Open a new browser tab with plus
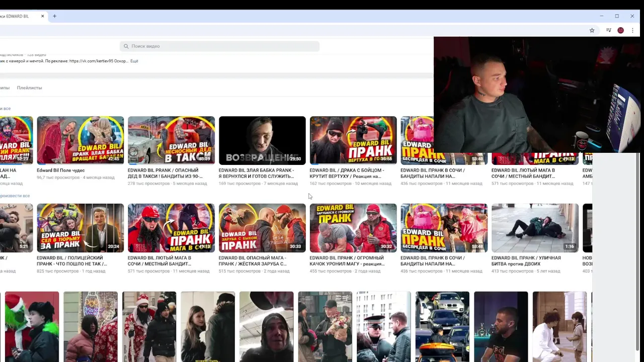Screen dimensions: 644x362 coord(54,16)
